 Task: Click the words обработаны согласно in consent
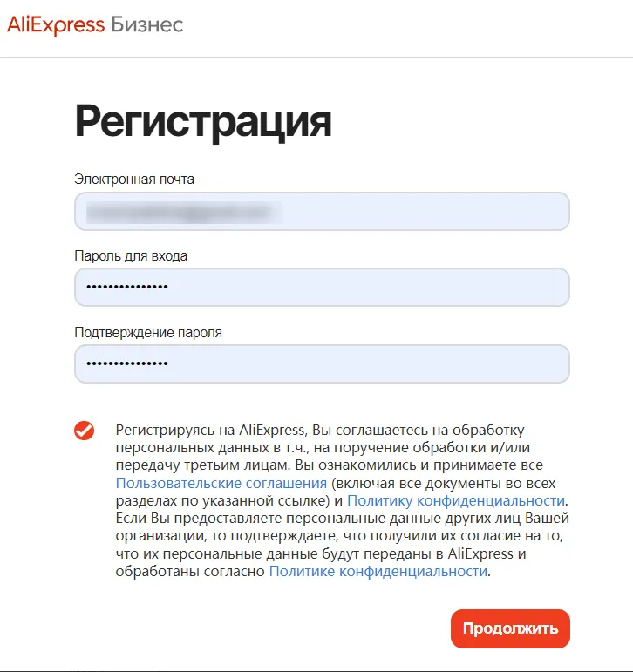190,571
